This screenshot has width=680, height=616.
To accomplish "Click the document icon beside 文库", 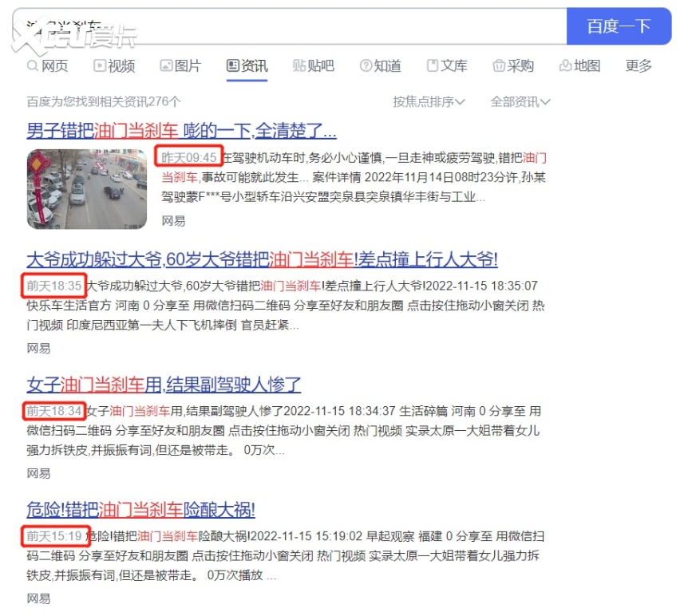I will click(433, 66).
